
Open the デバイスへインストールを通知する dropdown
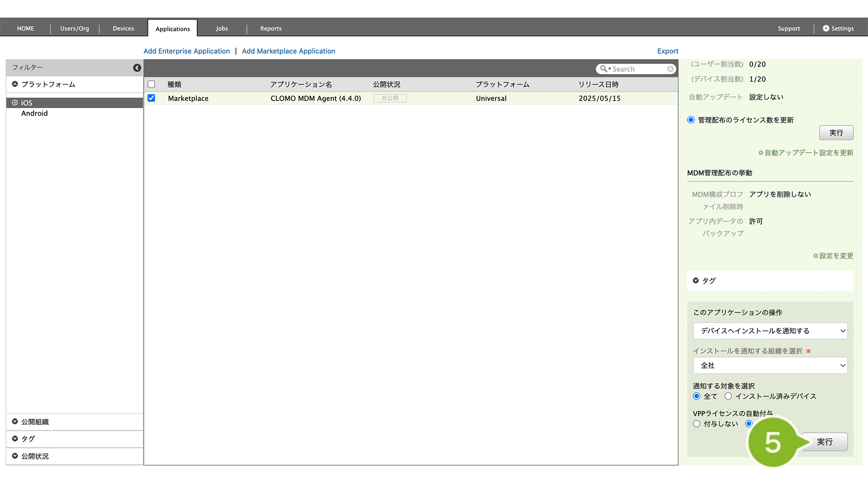[770, 331]
